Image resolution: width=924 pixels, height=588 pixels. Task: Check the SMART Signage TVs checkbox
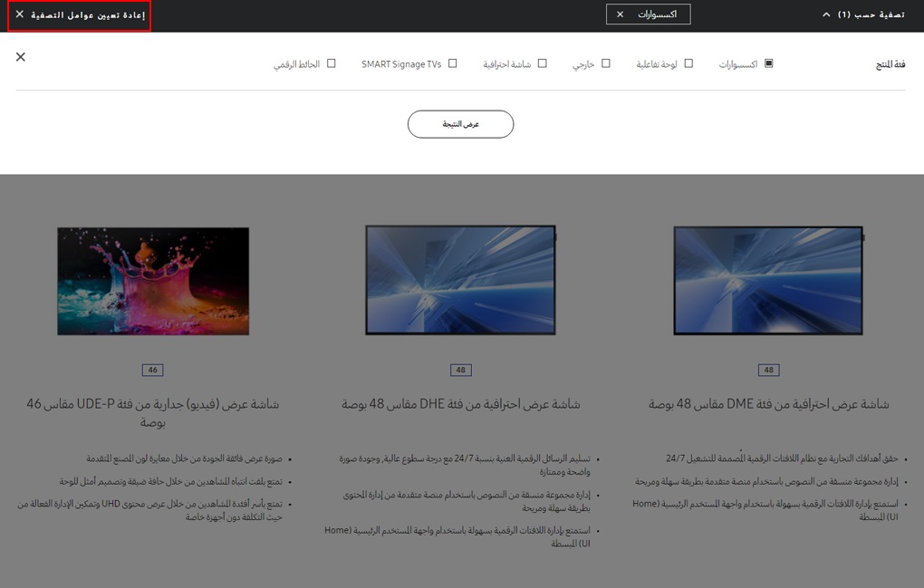[x=453, y=63]
